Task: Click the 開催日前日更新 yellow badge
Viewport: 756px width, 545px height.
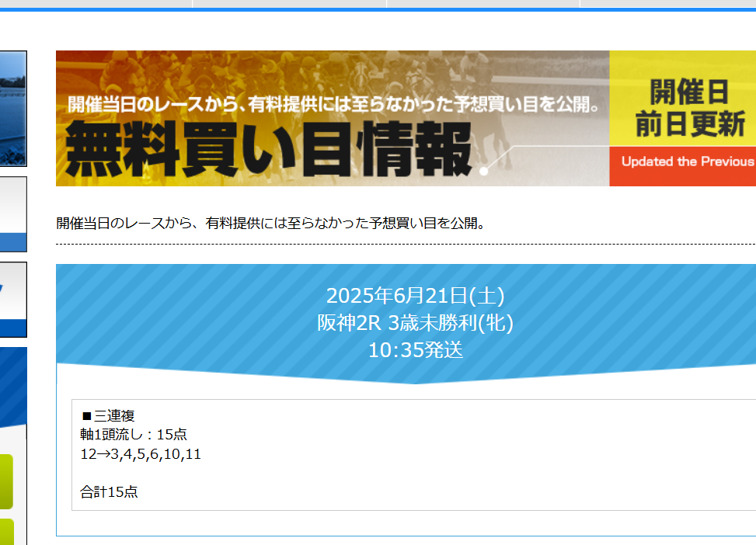Action: click(x=683, y=99)
